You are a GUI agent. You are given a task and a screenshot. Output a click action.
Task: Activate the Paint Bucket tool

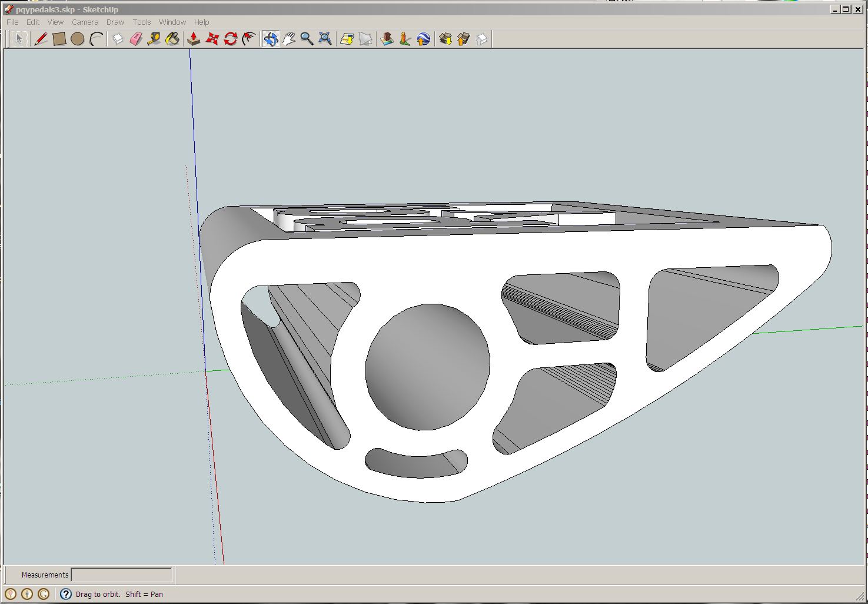pos(172,39)
